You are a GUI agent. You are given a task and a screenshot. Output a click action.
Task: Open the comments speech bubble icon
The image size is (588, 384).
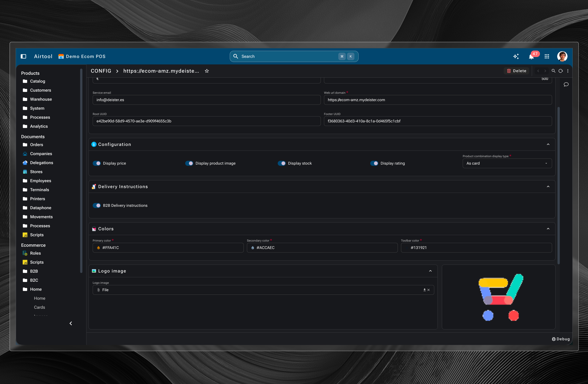pyautogui.click(x=566, y=84)
